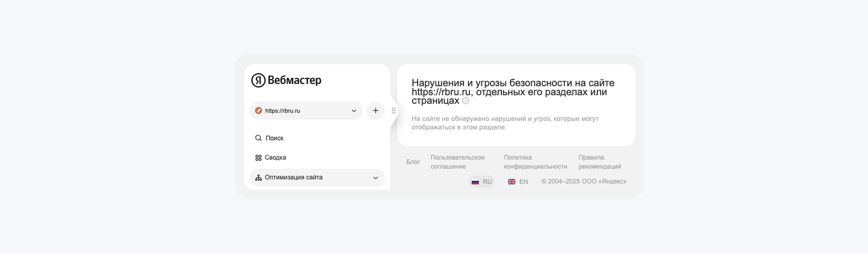Click the magnifying glass Поиск icon
Viewport: 868px width, 253px height.
pyautogui.click(x=258, y=138)
